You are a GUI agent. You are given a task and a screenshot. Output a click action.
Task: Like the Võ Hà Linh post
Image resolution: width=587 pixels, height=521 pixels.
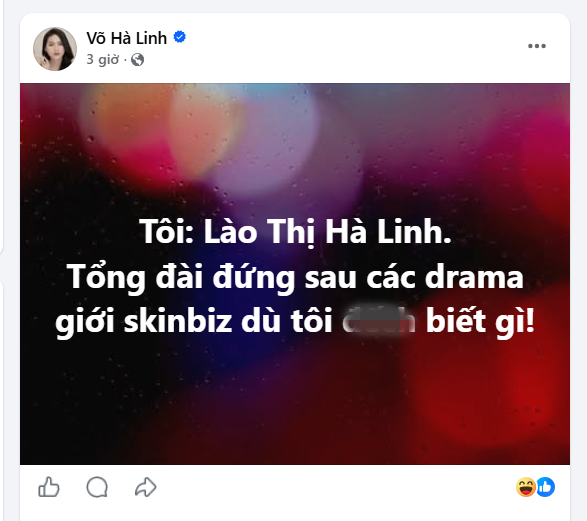(49, 487)
